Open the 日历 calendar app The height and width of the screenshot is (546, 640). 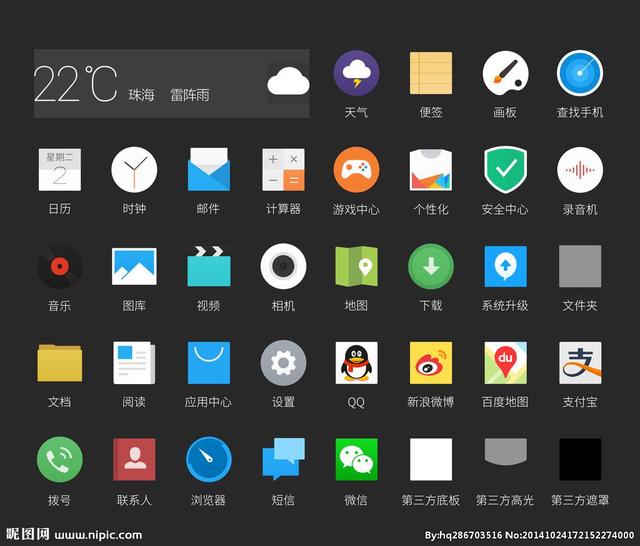pos(59,169)
